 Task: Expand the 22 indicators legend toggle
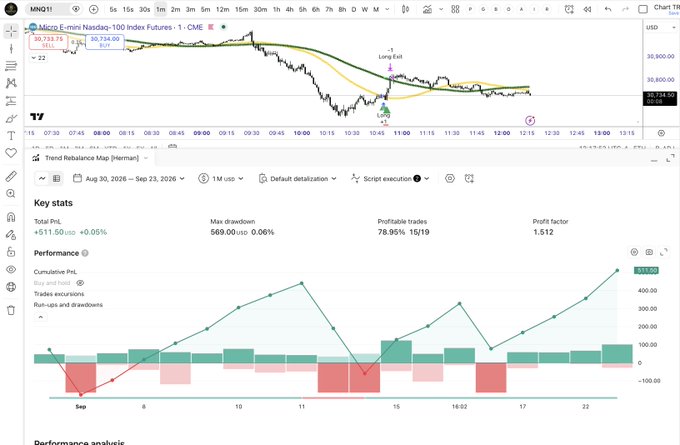tap(38, 58)
